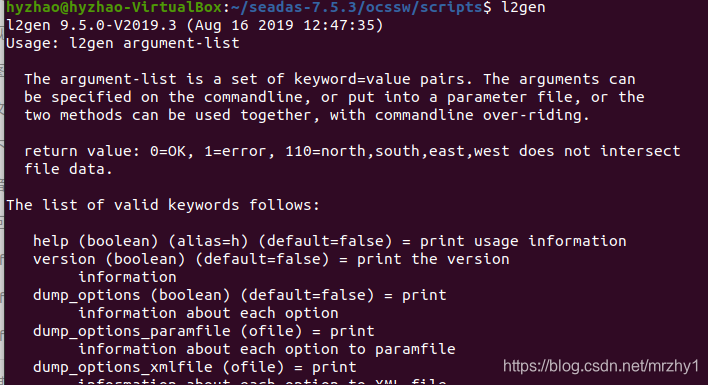Click the dump_options (boolean) keyword
Image resolution: width=708 pixels, height=385 pixels.
(131, 295)
